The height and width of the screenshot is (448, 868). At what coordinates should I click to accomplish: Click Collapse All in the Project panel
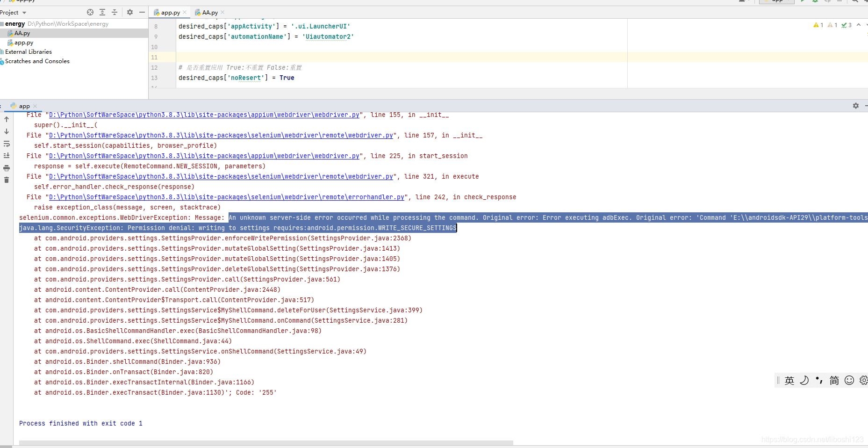click(115, 12)
